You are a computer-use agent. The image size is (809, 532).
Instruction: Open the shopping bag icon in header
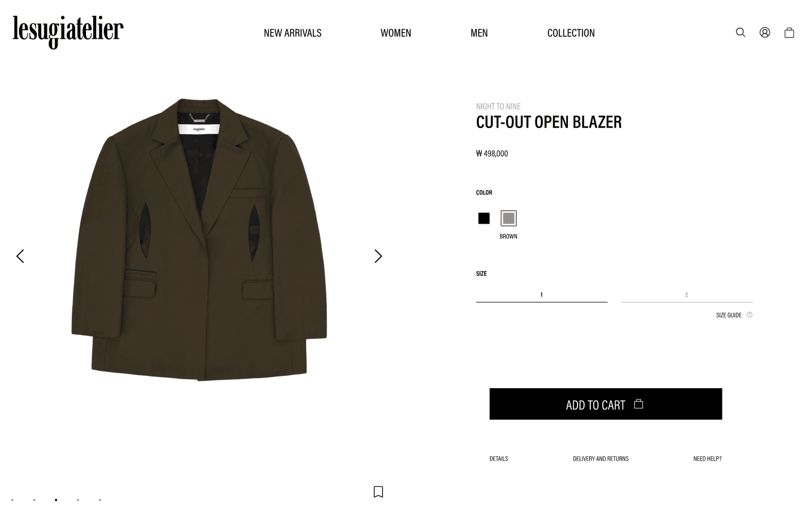[789, 33]
